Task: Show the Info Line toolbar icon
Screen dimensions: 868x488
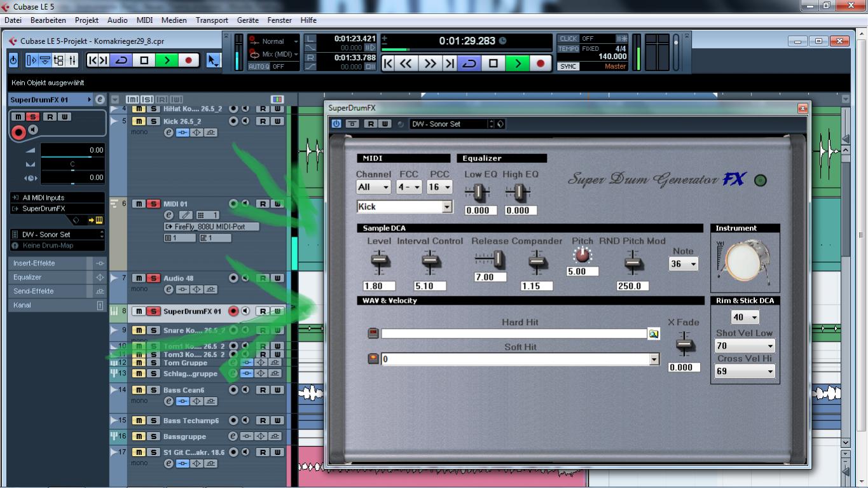Action: pos(45,60)
